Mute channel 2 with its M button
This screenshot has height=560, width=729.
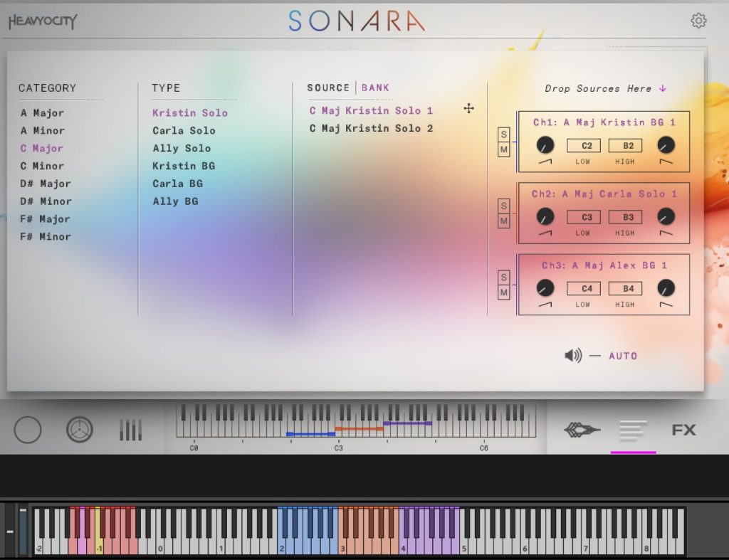tap(504, 221)
